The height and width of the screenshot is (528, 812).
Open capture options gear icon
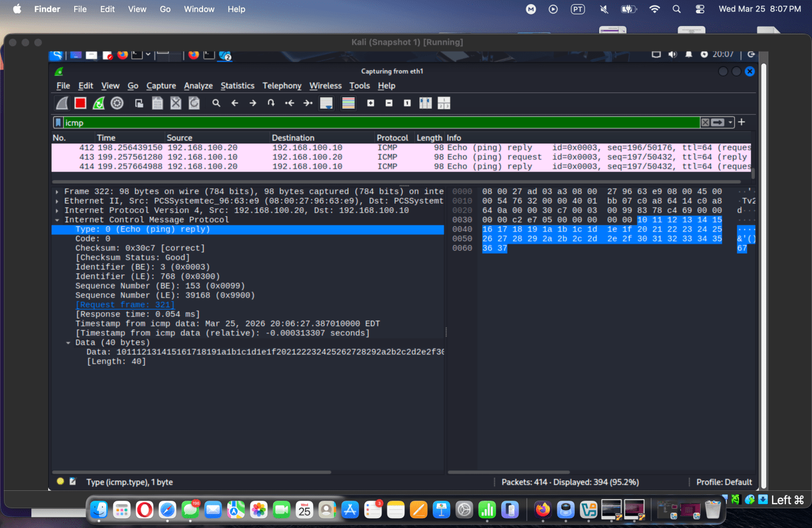[117, 103]
